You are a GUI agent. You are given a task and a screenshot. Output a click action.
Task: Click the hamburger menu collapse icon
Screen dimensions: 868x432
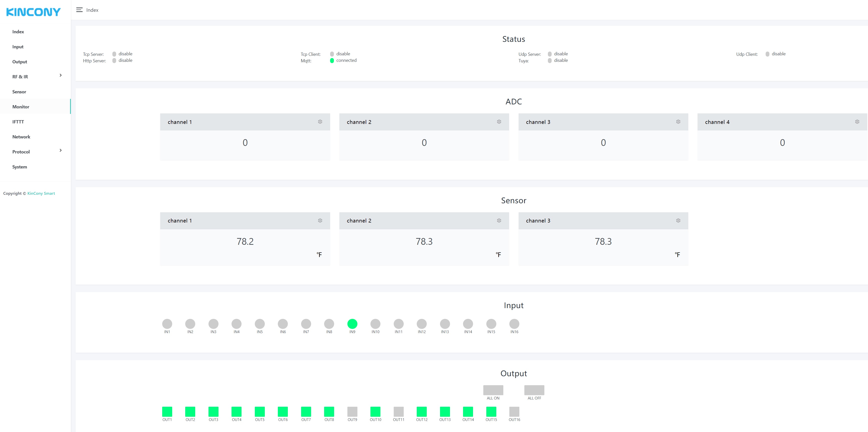point(79,10)
